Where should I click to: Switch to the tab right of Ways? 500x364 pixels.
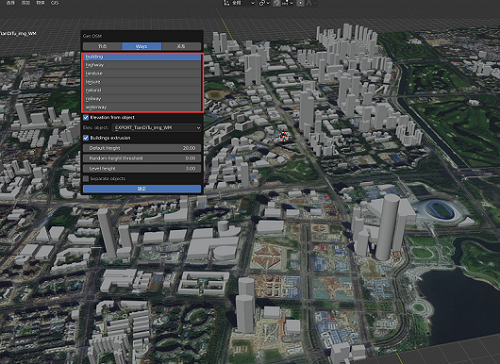[181, 46]
